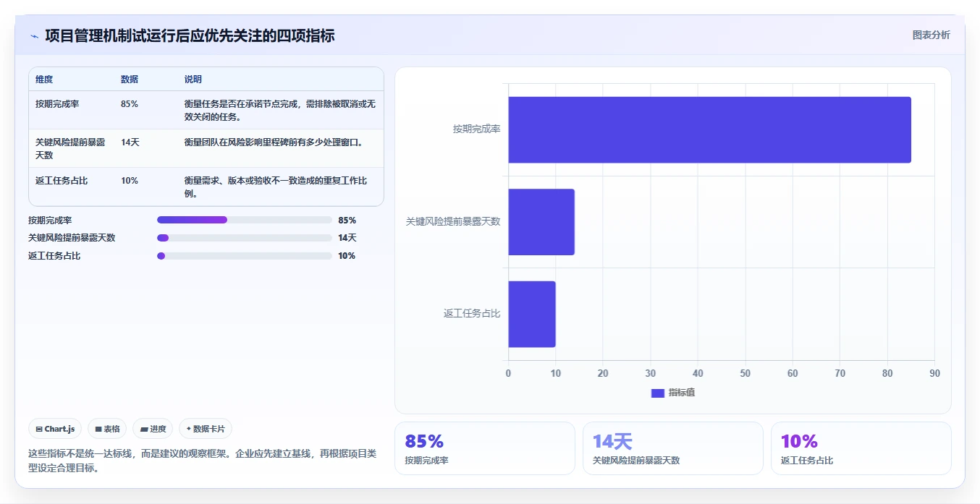Toggle the 指标值 legend color box
Screen dimensions: 980x504
point(658,393)
